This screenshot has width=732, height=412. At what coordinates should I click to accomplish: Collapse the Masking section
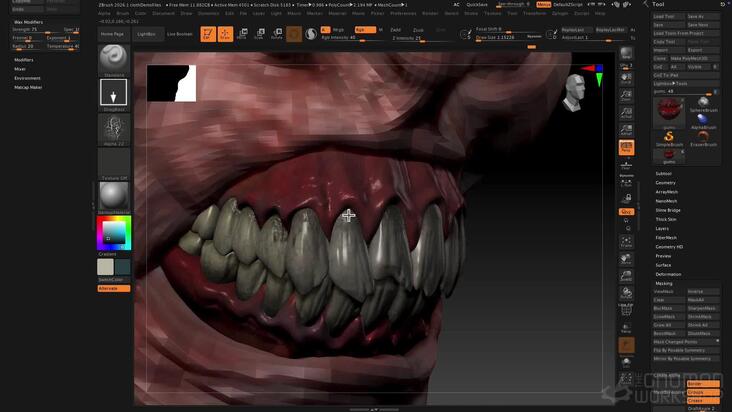point(663,283)
